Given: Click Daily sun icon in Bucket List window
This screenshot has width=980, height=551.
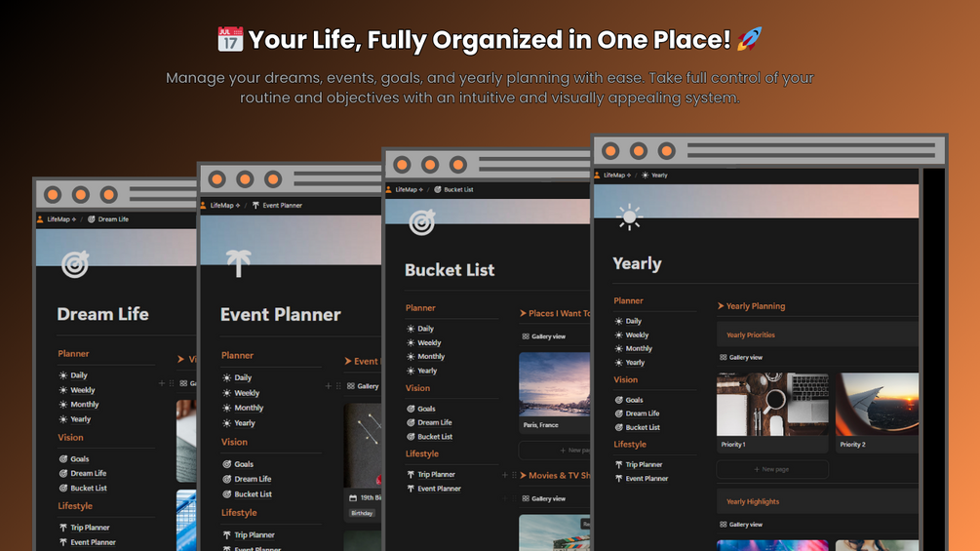Looking at the screenshot, I should point(411,329).
